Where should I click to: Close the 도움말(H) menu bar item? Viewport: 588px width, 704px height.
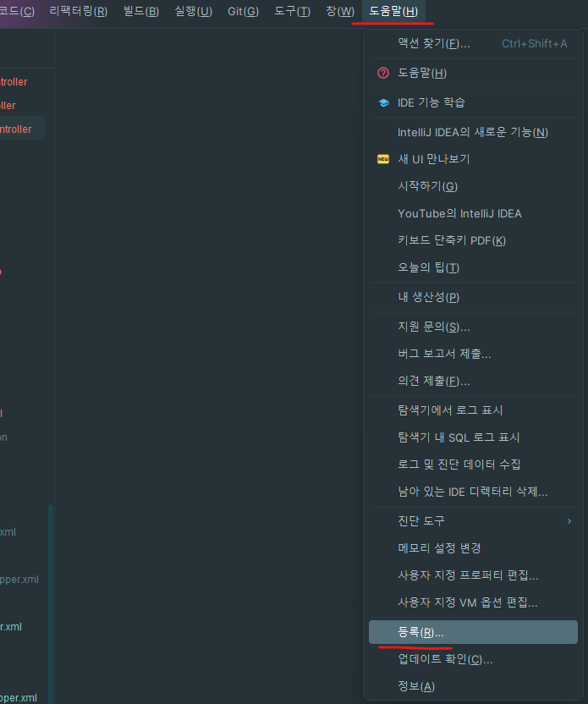point(393,11)
